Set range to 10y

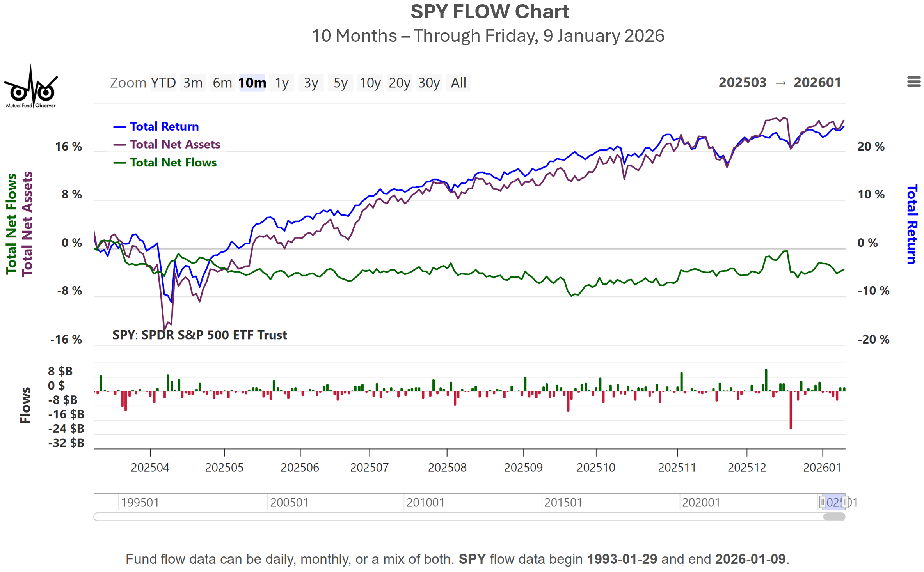point(370,83)
